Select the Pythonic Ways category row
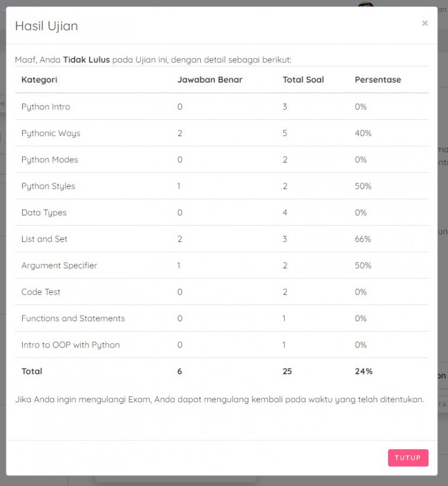The height and width of the screenshot is (486, 448). tap(51, 133)
